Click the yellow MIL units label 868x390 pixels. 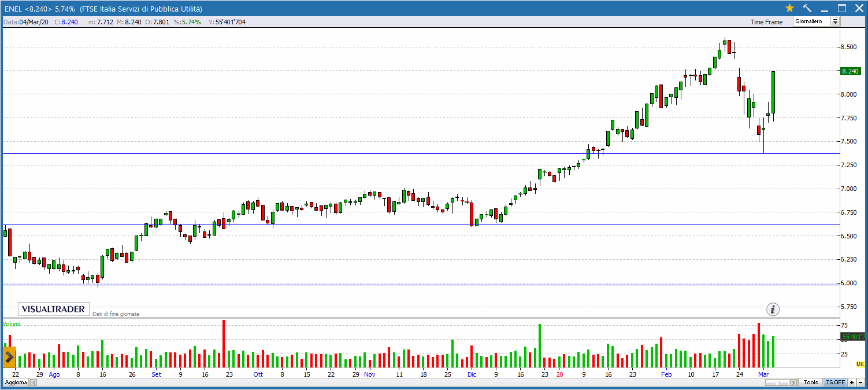pos(860,364)
